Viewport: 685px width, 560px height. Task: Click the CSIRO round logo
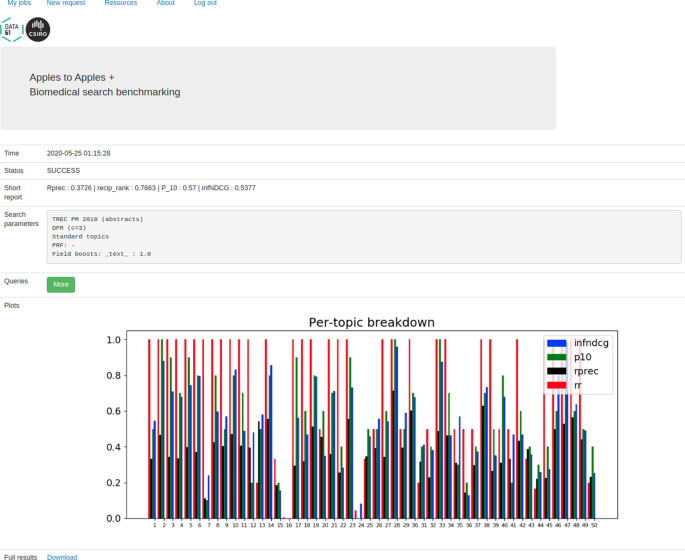pos(38,30)
